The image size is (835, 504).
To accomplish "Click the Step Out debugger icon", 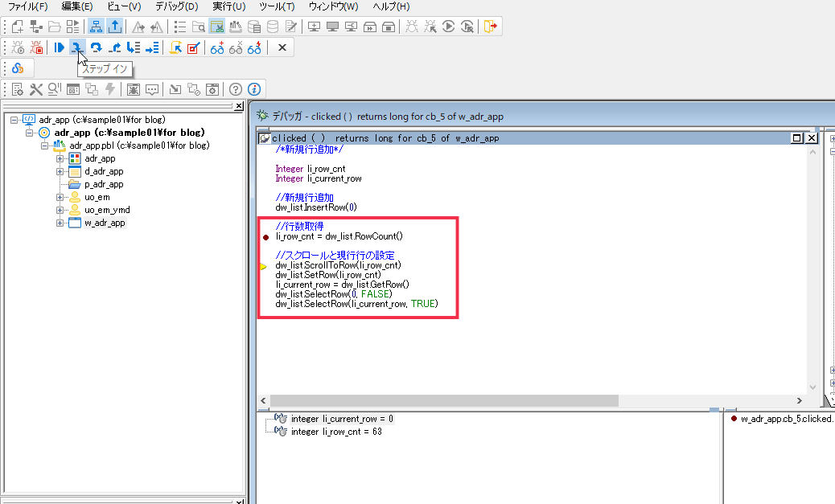I will coord(114,47).
